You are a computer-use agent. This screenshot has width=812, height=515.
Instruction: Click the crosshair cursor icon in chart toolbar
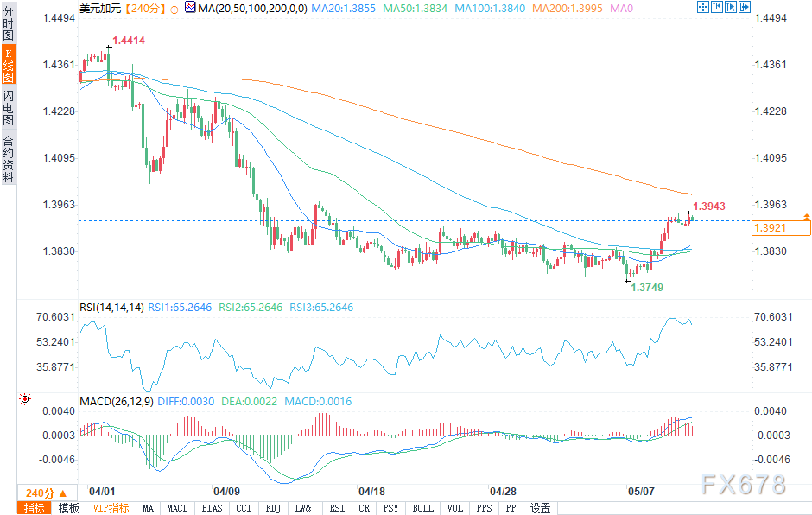[x=703, y=8]
